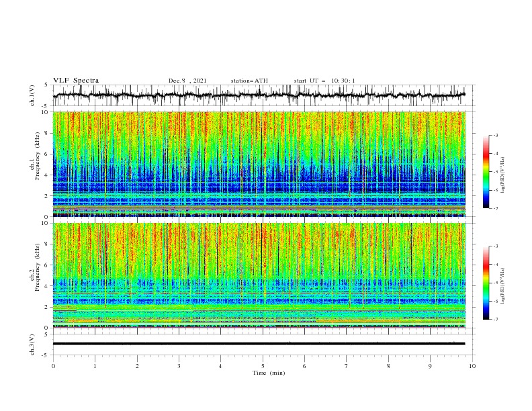The width and height of the screenshot is (532, 411).
Task: Click the 'ch.3(V)' axis label
Action: [x=32, y=345]
